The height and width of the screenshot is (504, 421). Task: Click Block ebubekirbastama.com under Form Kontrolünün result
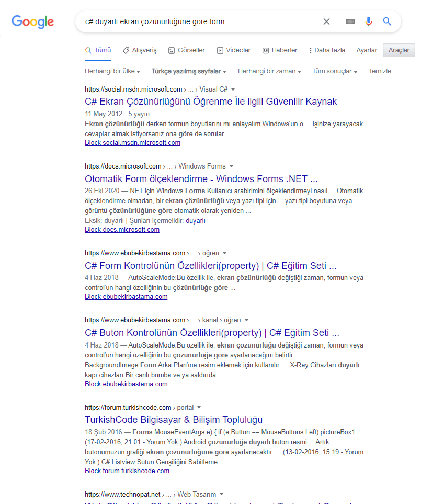126,297
